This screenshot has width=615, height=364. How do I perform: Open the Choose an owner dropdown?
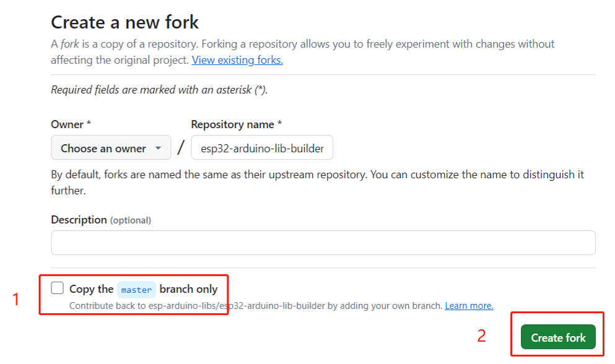[x=111, y=148]
